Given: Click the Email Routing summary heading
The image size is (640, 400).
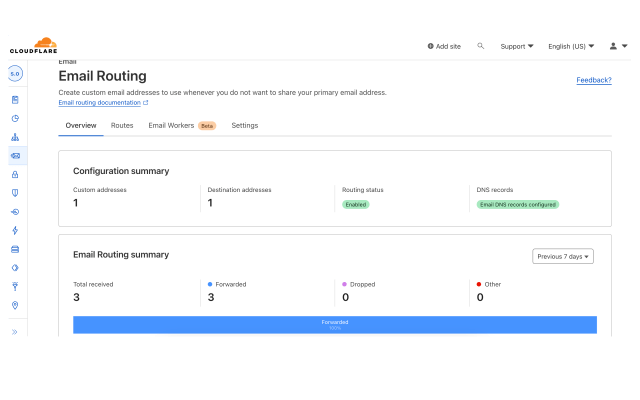Looking at the screenshot, I should pyautogui.click(x=121, y=255).
